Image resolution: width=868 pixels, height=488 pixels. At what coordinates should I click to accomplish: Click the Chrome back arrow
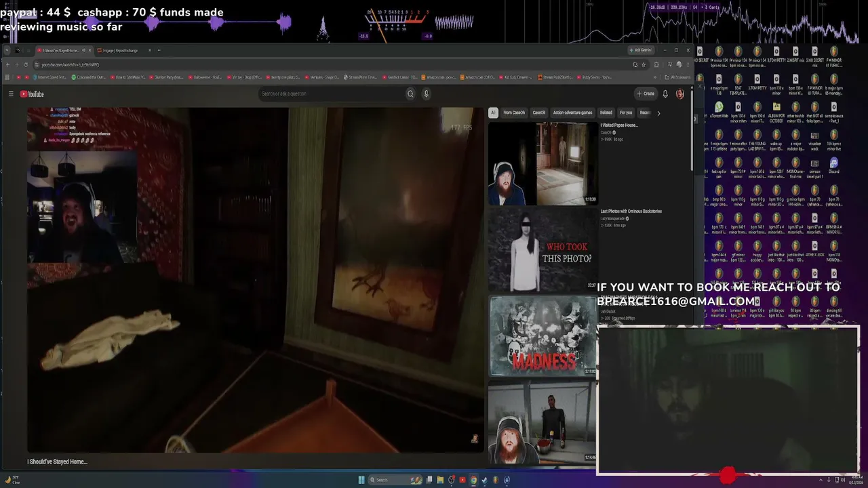[x=7, y=64]
